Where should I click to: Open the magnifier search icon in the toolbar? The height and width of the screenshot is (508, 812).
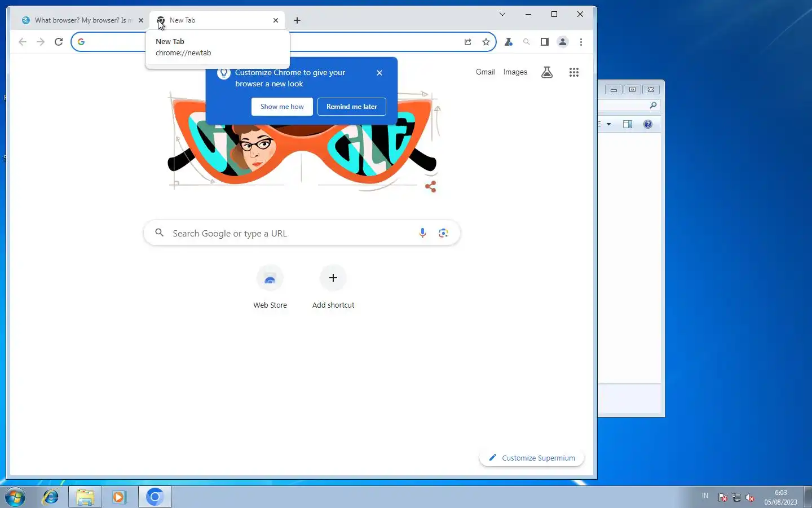[x=527, y=42]
